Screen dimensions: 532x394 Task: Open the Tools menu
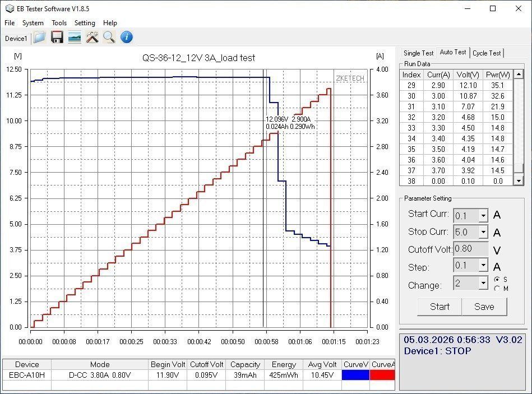[x=59, y=23]
